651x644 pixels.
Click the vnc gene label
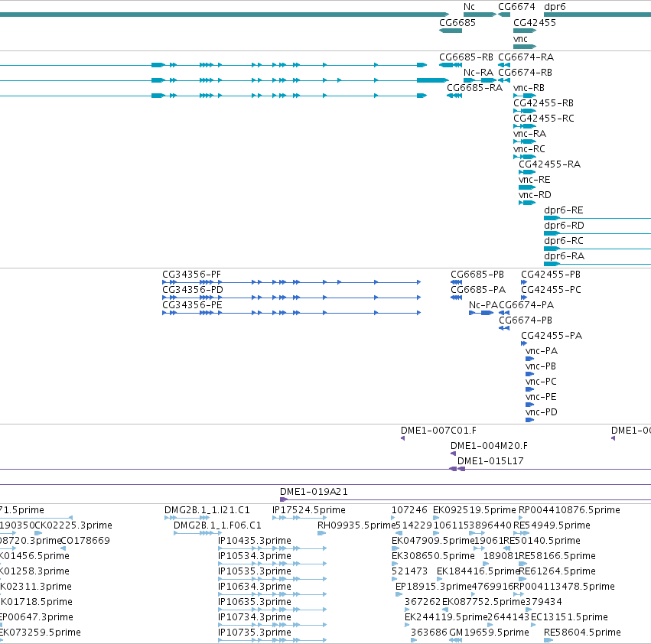(520, 39)
